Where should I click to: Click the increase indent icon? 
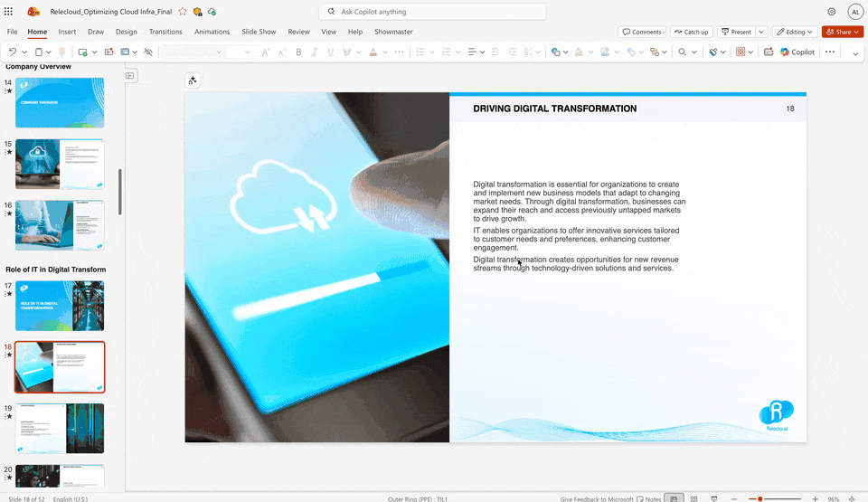coord(512,52)
